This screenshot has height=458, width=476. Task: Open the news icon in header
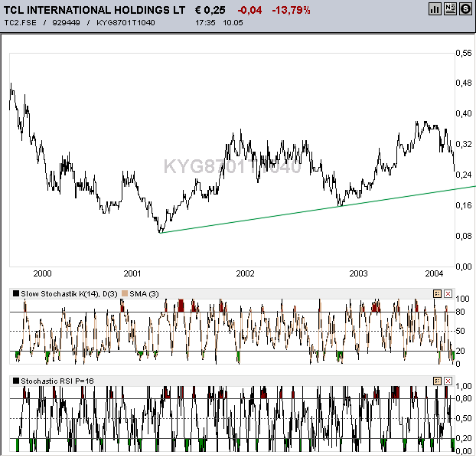pyautogui.click(x=450, y=9)
